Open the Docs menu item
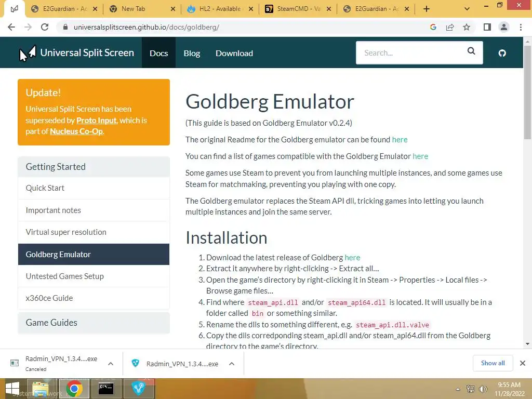The height and width of the screenshot is (399, 532). click(x=159, y=54)
